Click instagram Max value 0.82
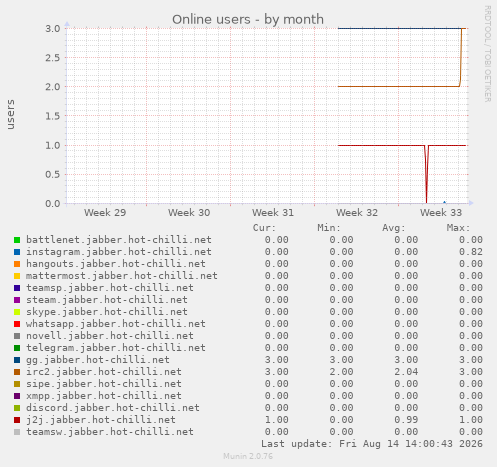 pyautogui.click(x=471, y=252)
